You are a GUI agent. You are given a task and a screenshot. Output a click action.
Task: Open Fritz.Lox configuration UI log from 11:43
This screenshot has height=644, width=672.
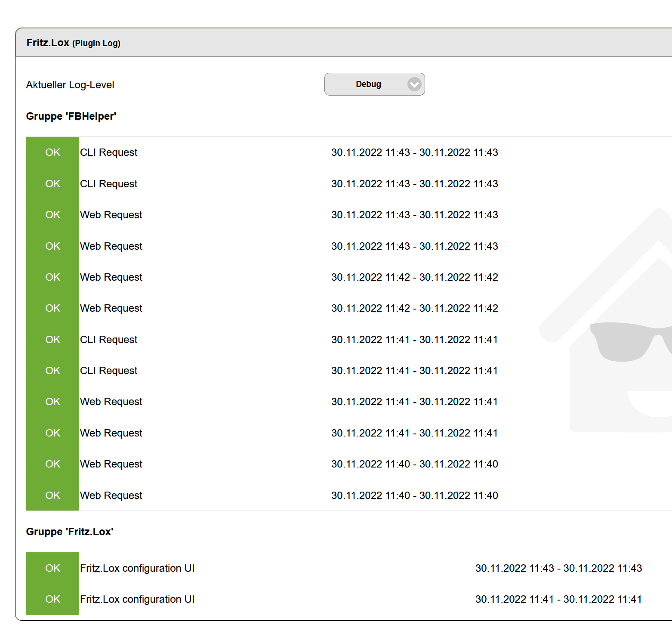click(137, 568)
